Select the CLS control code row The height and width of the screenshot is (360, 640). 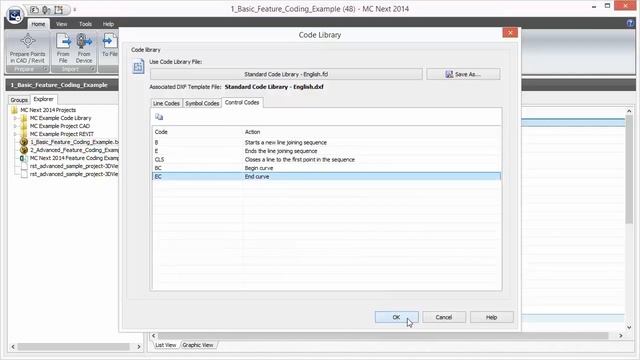pos(326,160)
